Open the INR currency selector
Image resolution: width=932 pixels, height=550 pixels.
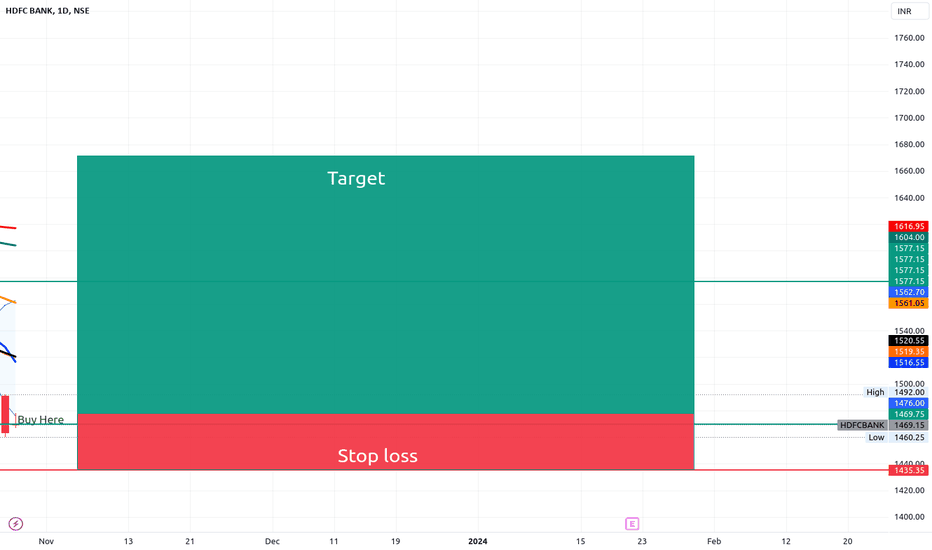(905, 11)
